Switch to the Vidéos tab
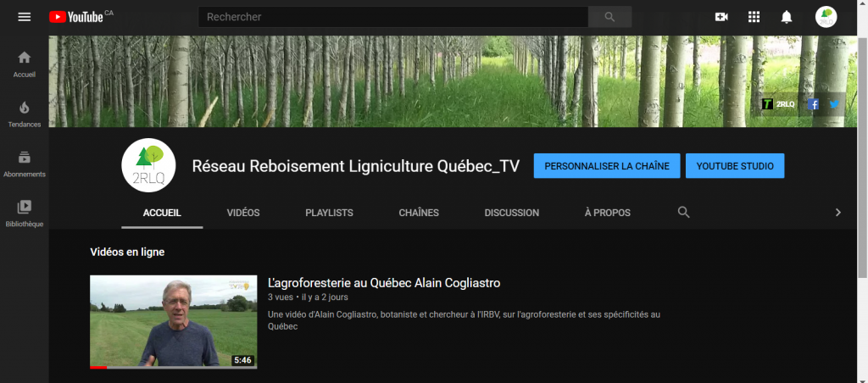The image size is (868, 383). (243, 213)
